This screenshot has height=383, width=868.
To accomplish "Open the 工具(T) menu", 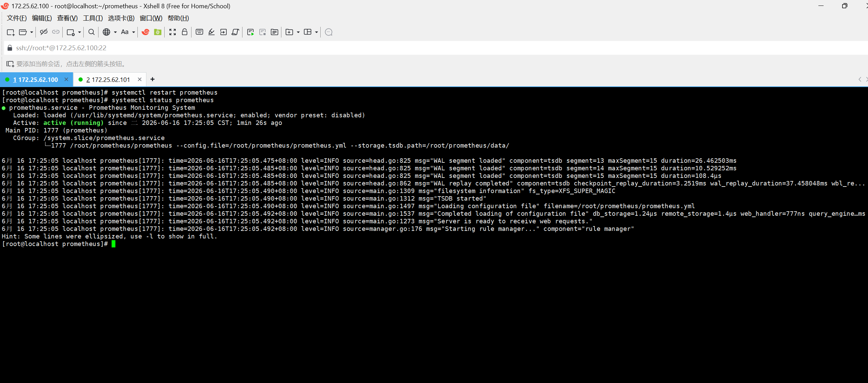I will pos(93,18).
